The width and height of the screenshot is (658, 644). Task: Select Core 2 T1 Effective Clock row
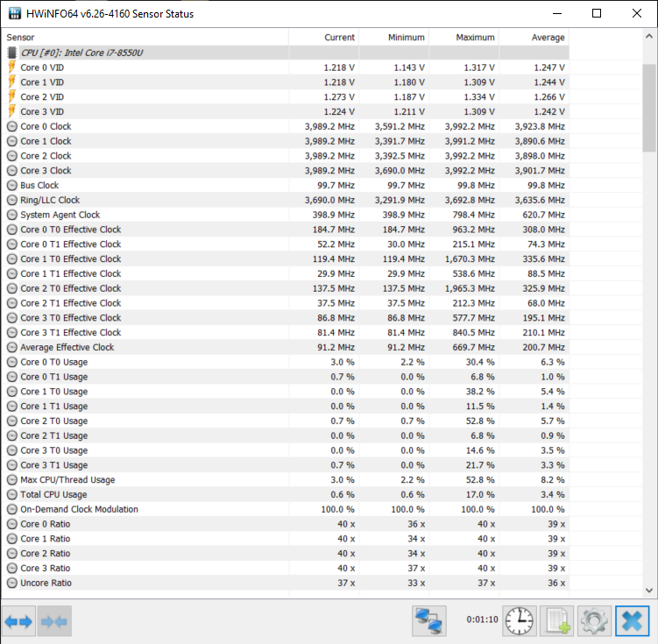pos(286,303)
